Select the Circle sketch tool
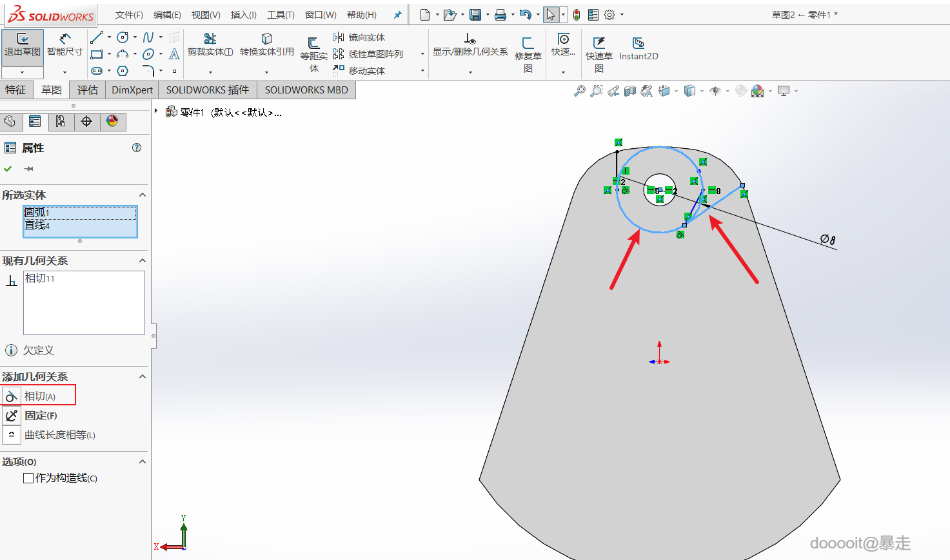The image size is (950, 560). pyautogui.click(x=123, y=37)
